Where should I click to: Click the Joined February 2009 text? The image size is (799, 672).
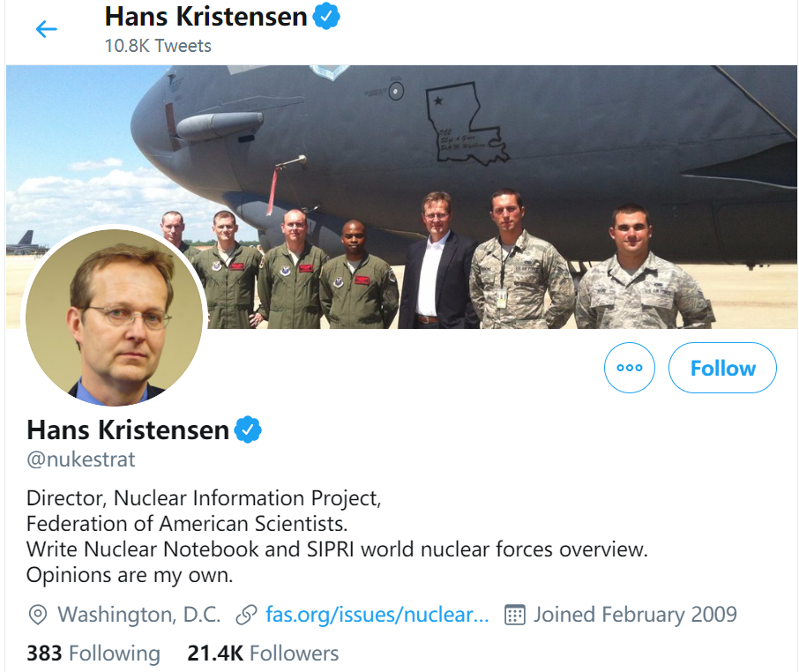635,614
